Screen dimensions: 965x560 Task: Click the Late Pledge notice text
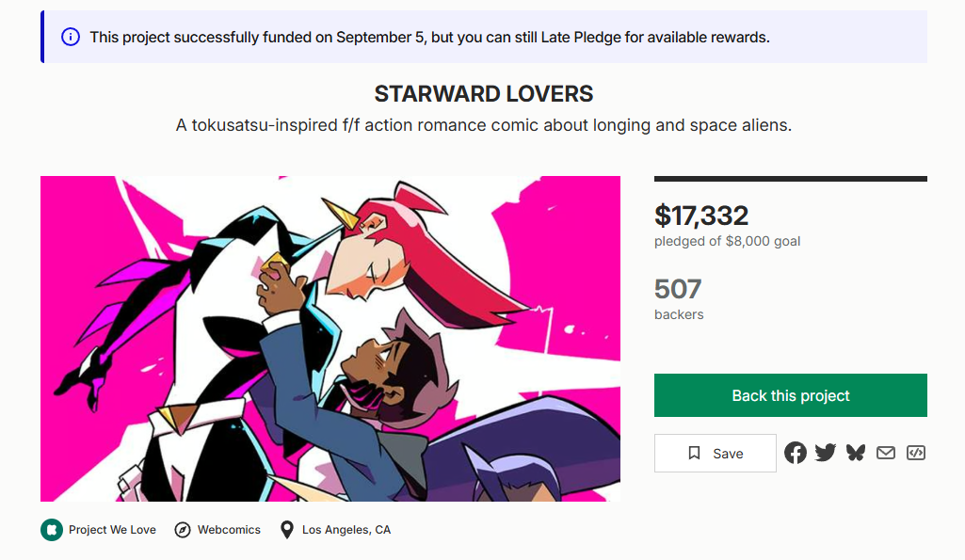coord(429,38)
